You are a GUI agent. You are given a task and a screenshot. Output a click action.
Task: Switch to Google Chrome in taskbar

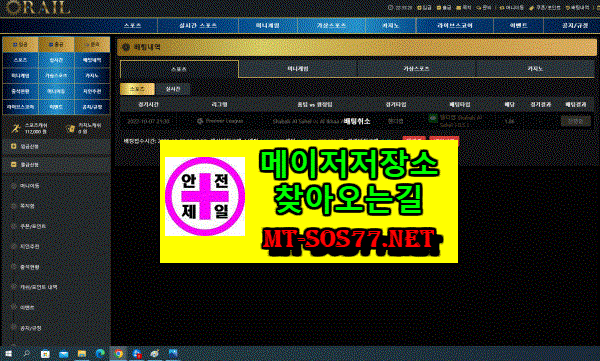click(x=119, y=354)
